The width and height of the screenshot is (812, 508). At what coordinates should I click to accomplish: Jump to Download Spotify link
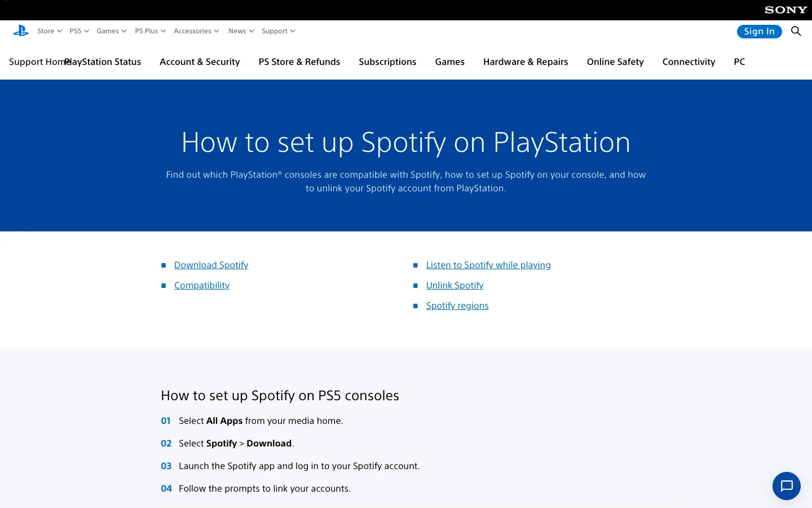pos(211,265)
